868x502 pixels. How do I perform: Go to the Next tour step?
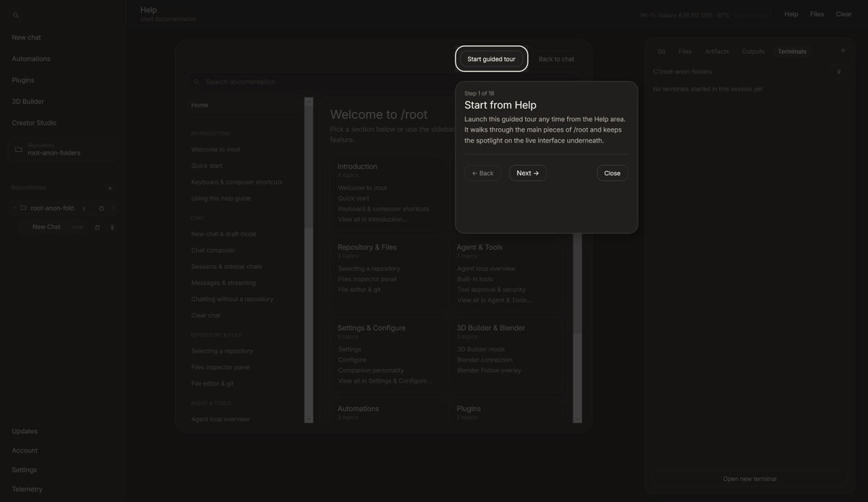[528, 173]
